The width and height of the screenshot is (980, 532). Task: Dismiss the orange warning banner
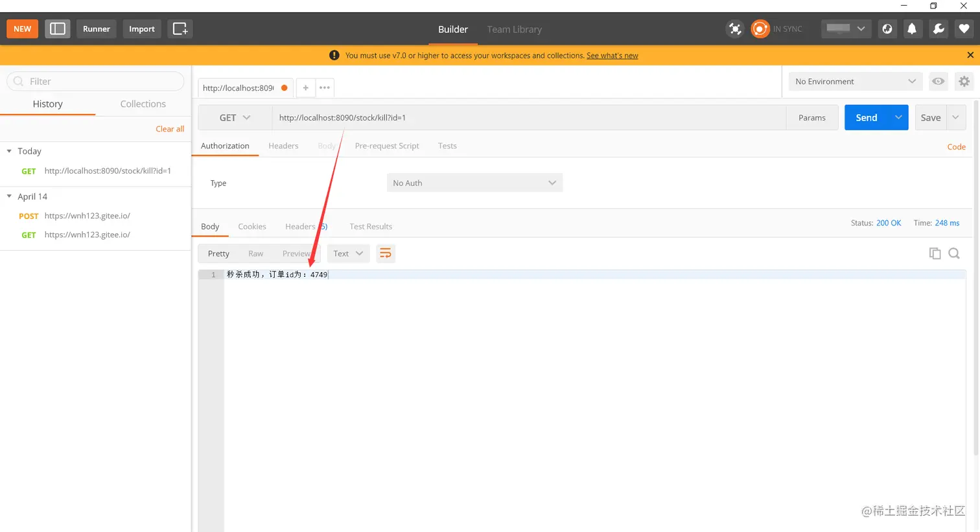click(x=970, y=55)
